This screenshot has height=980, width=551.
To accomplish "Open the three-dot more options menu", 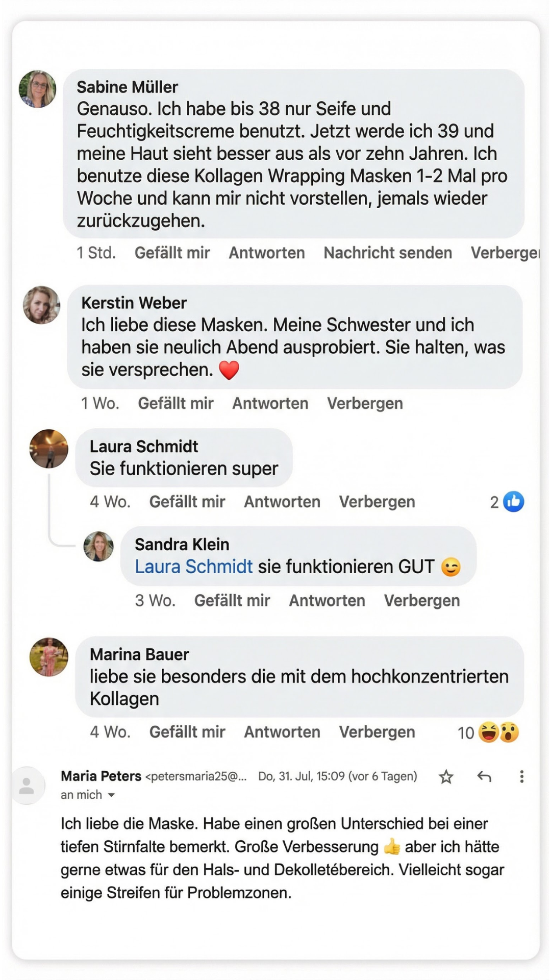I will coord(521,777).
